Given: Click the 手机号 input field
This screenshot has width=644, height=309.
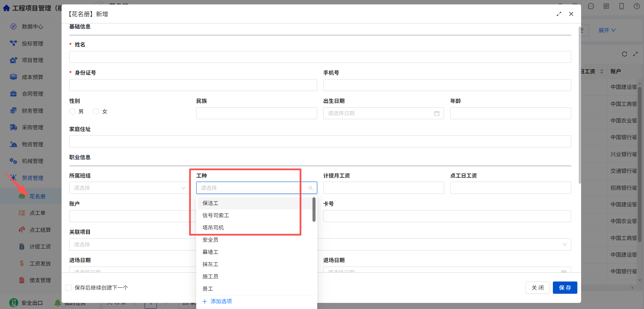Looking at the screenshot, I should tap(447, 85).
